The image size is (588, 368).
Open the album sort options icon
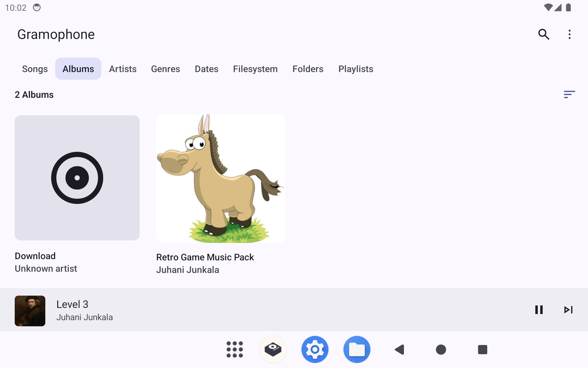[x=569, y=94]
